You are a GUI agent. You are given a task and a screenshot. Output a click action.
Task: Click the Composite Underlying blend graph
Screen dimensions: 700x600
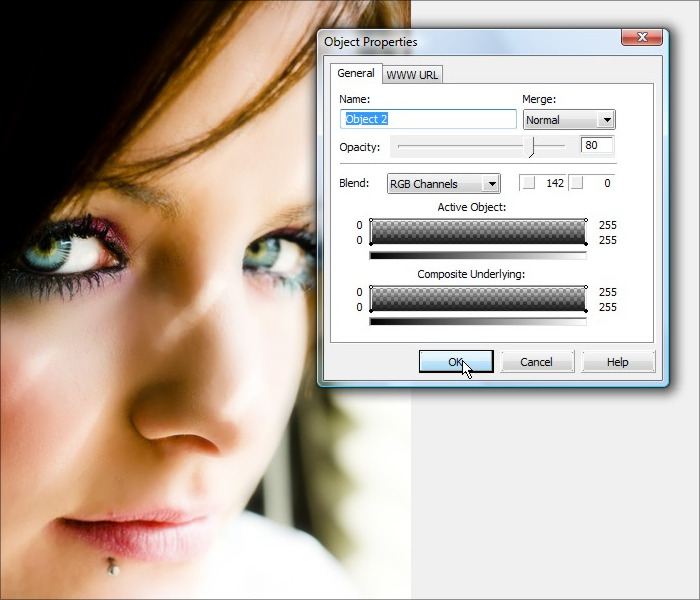click(478, 298)
